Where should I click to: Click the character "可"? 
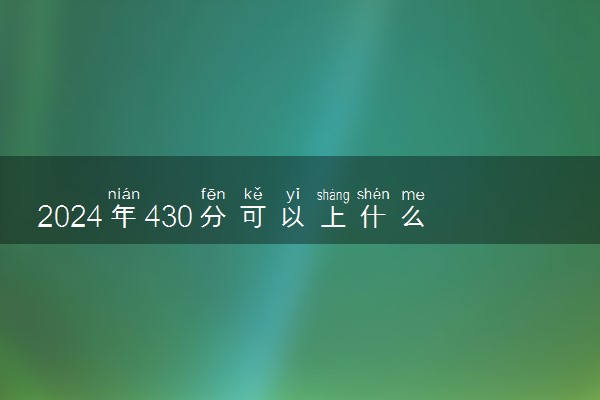click(x=253, y=217)
